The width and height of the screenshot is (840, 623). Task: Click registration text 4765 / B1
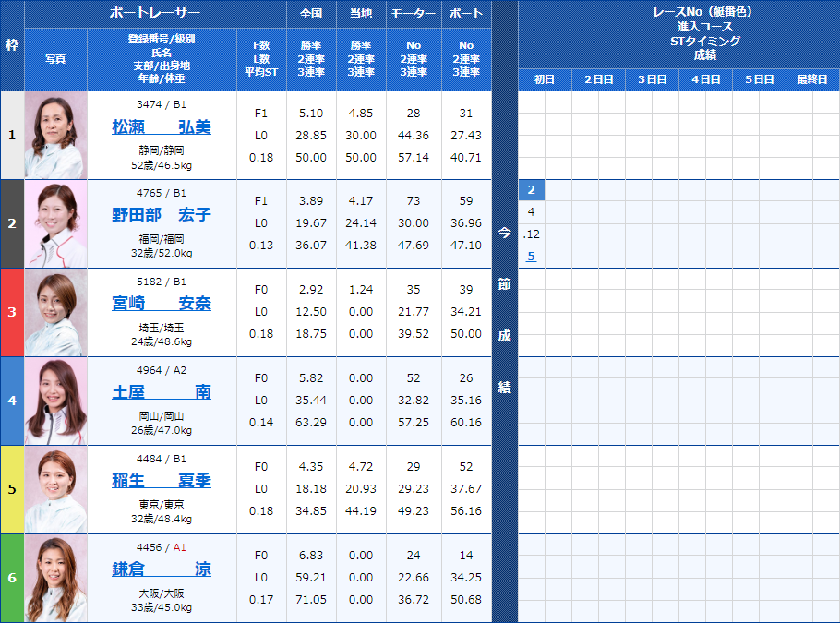point(162,193)
